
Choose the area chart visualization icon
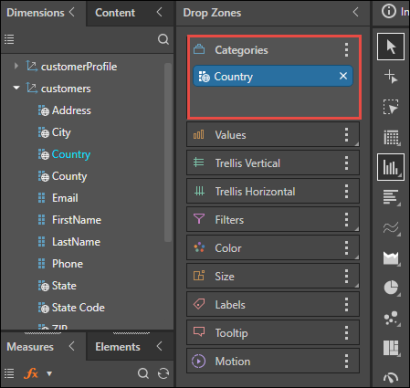[391, 258]
